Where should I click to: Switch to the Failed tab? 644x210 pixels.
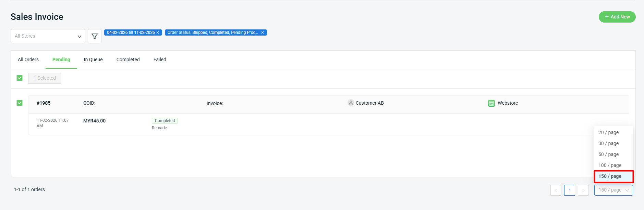(160, 60)
